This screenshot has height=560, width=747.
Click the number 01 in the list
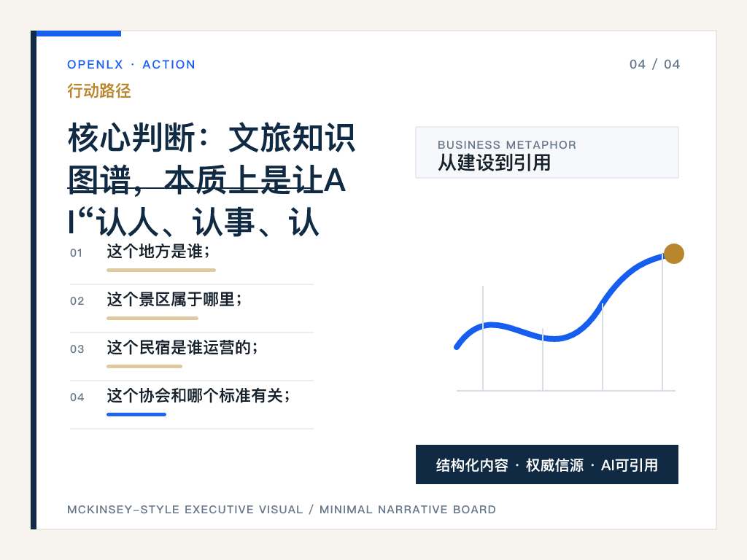pyautogui.click(x=76, y=253)
